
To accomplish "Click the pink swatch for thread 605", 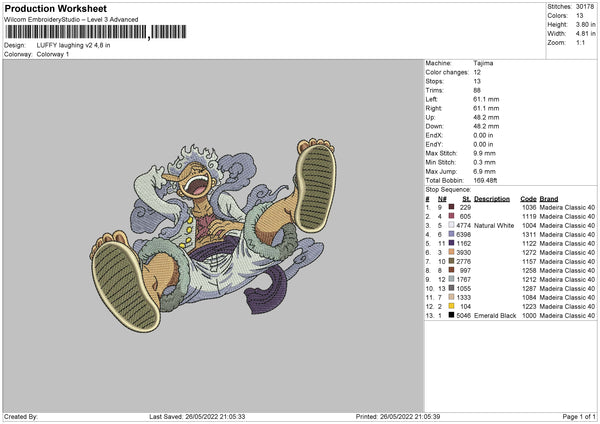I will click(x=451, y=216).
